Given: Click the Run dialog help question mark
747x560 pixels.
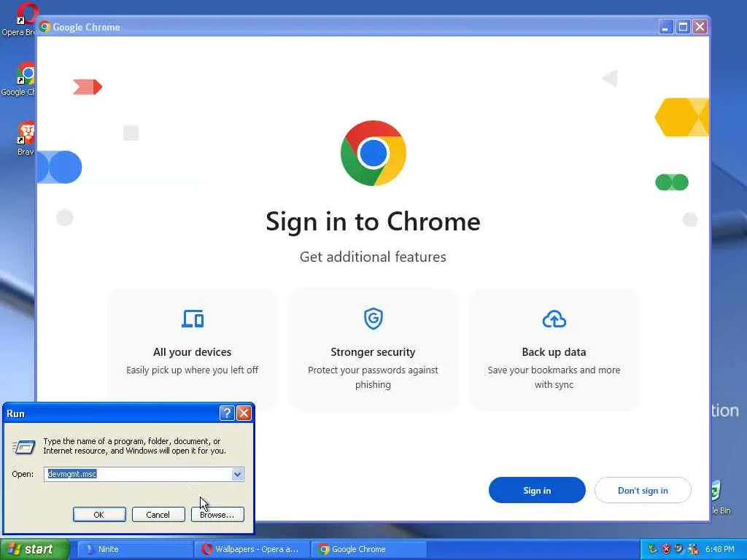Looking at the screenshot, I should pyautogui.click(x=227, y=413).
